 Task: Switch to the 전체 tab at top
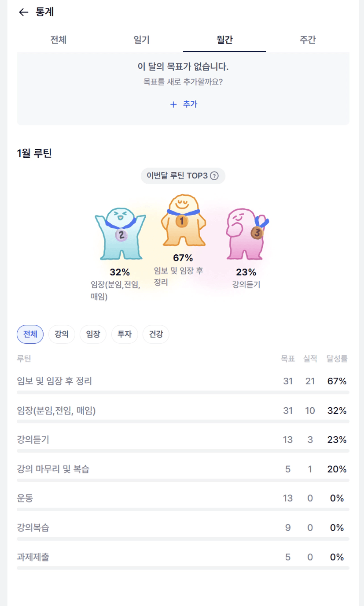[x=59, y=40]
